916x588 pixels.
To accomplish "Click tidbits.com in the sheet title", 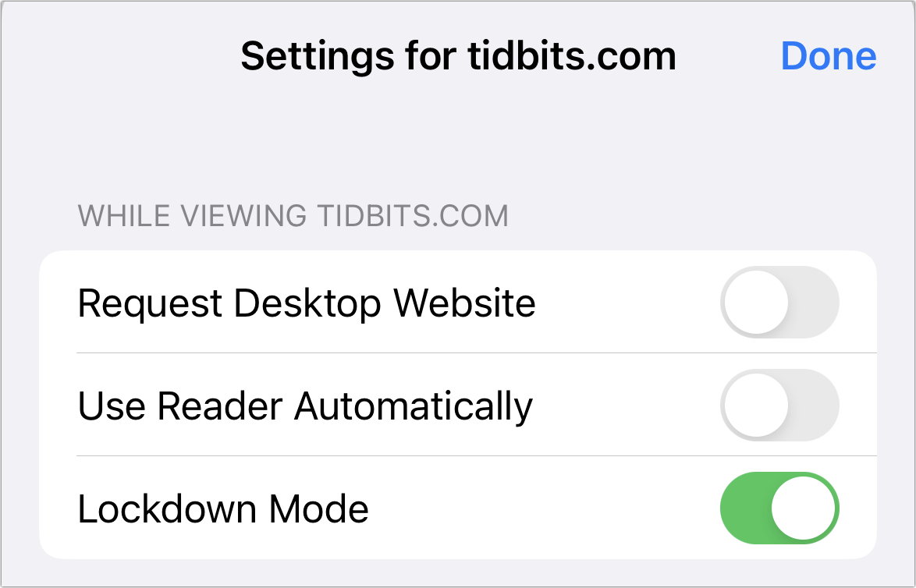I will click(572, 56).
